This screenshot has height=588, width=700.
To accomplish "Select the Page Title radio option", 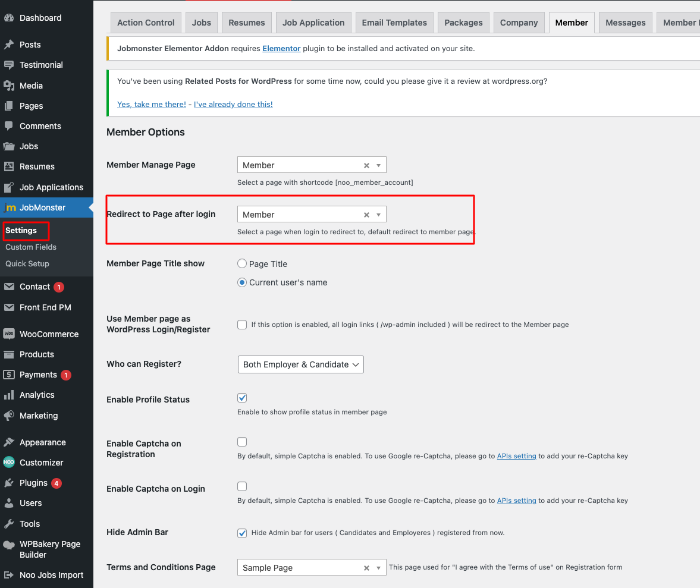I will (x=242, y=263).
